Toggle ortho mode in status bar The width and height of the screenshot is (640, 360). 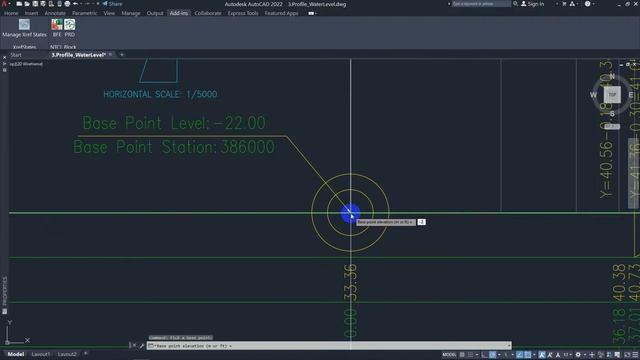[484, 355]
